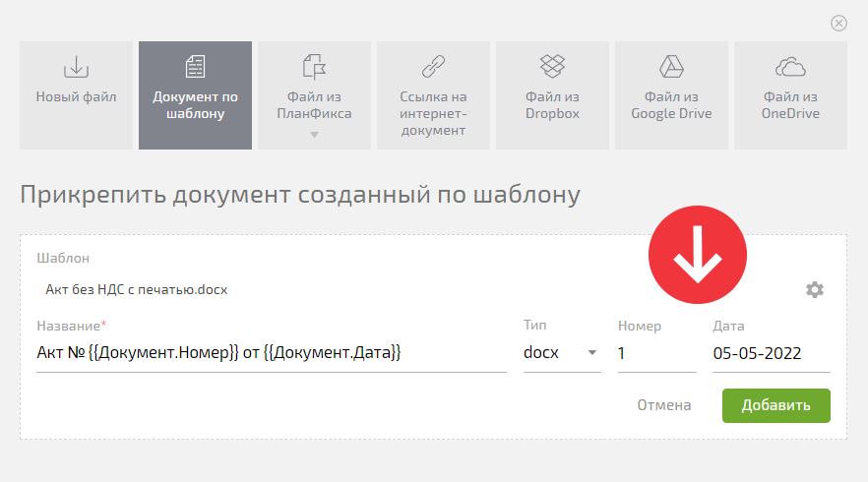Select the Файл из Google Drive tab
The width and height of the screenshot is (868, 482).
tap(671, 95)
